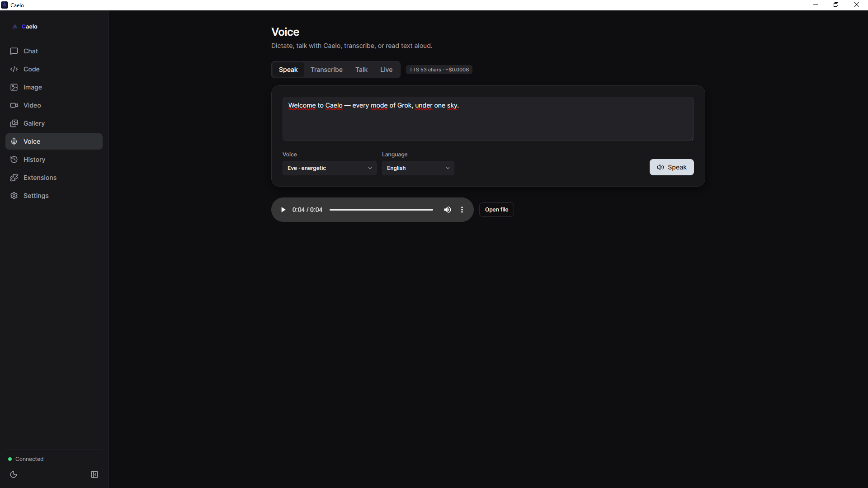Switch to the Talk tab

point(361,70)
